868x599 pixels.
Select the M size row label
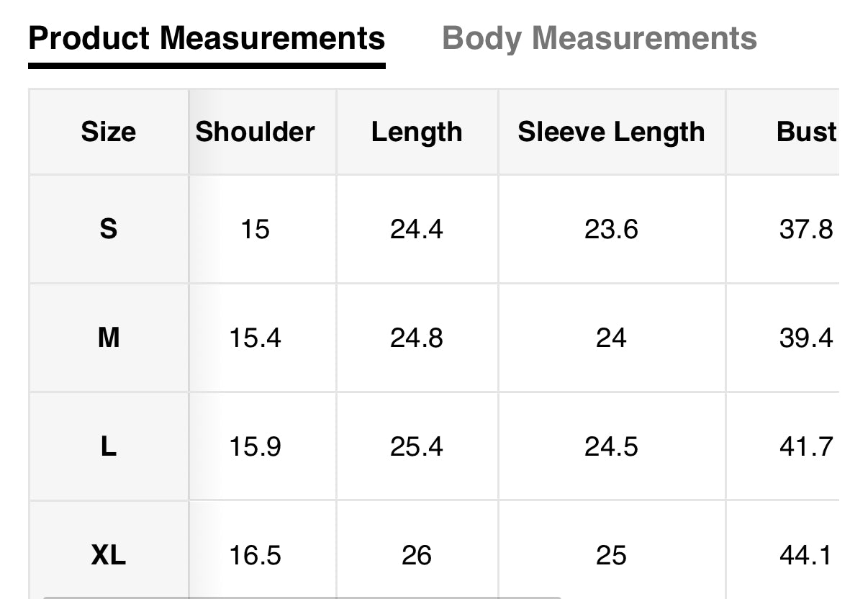tap(108, 337)
